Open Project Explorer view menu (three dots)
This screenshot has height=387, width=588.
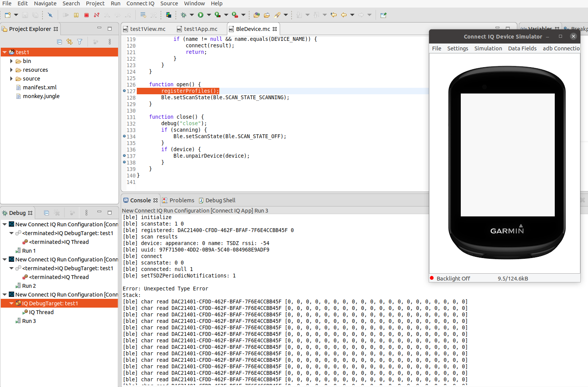tap(110, 42)
